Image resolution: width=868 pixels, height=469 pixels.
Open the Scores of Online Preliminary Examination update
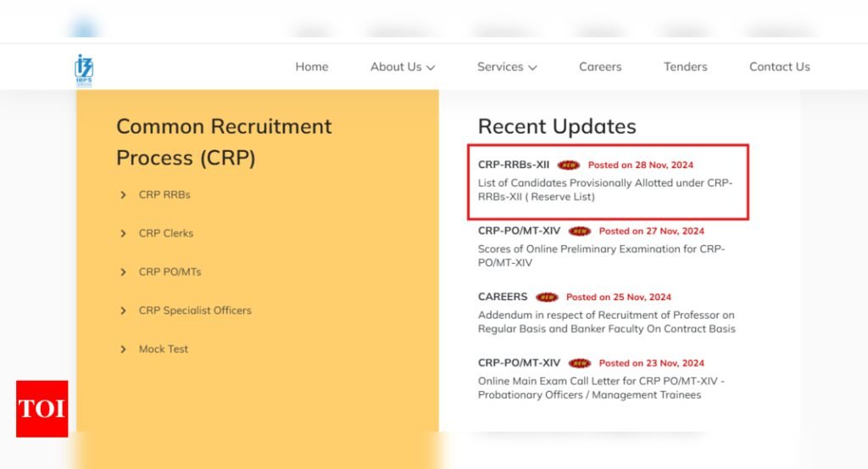tap(601, 256)
